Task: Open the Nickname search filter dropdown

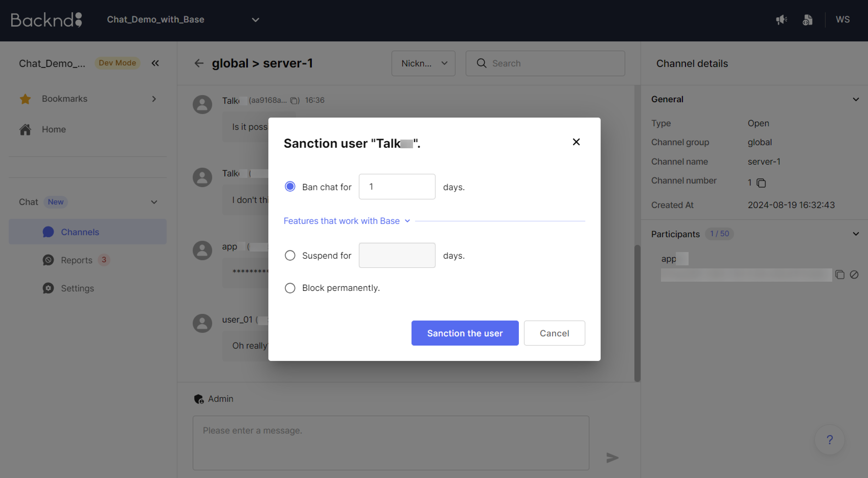Action: pos(423,63)
